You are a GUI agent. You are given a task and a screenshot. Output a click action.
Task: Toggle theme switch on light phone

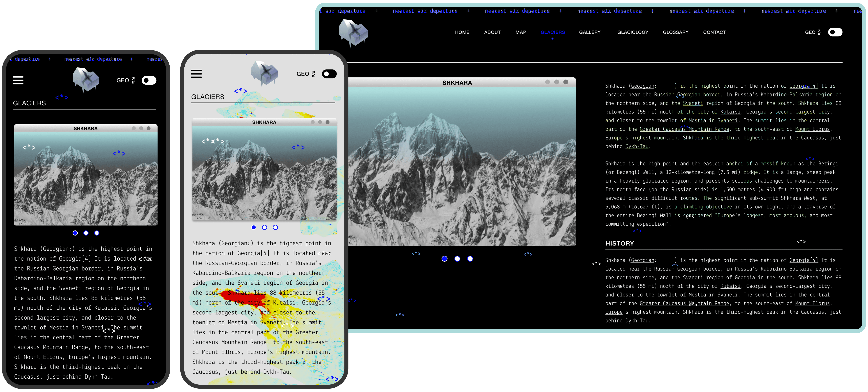[329, 74]
